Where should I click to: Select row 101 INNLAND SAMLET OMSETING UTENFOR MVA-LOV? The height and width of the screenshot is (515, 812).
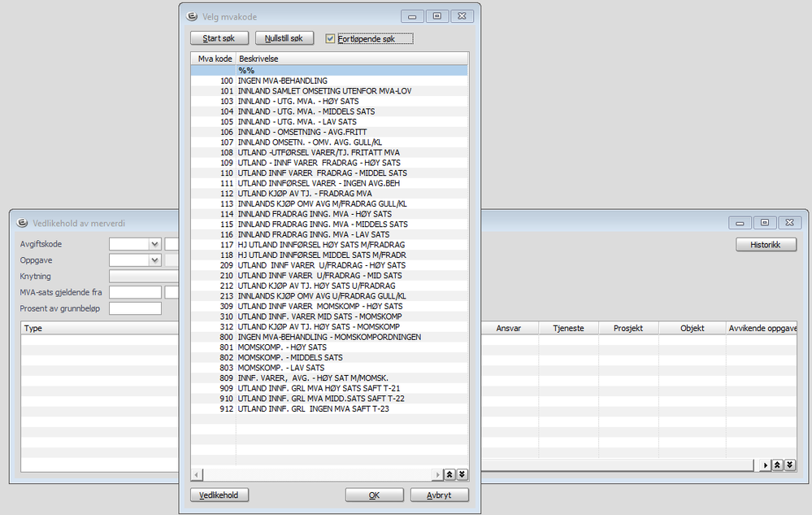(329, 90)
